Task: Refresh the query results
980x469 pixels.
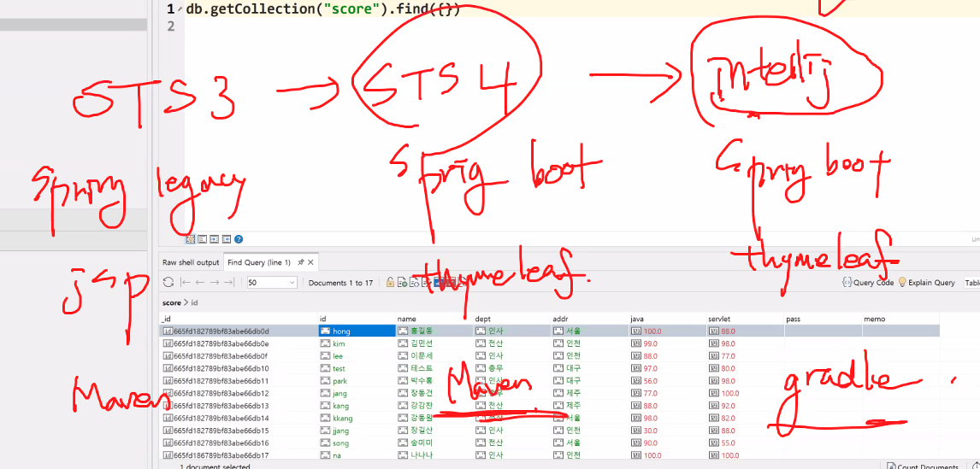Action: [x=168, y=282]
